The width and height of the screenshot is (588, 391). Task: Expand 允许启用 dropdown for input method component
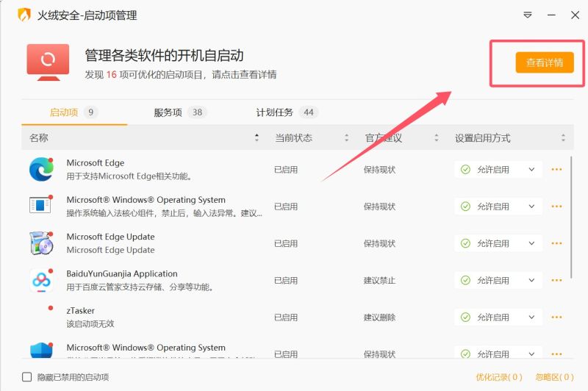(498, 207)
